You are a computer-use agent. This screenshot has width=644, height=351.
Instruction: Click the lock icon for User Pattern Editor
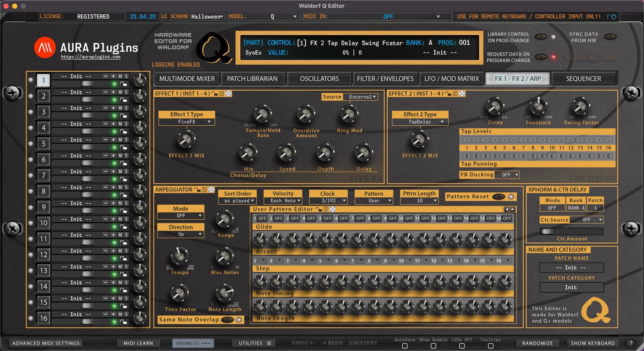click(x=319, y=209)
